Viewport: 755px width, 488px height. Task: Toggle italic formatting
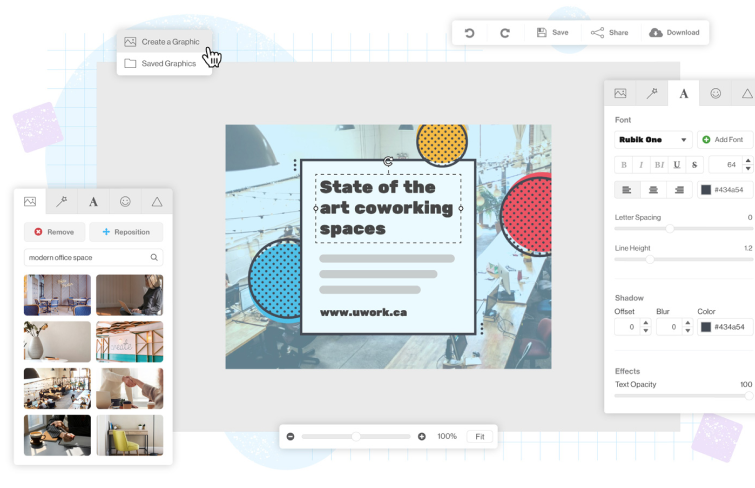point(641,165)
